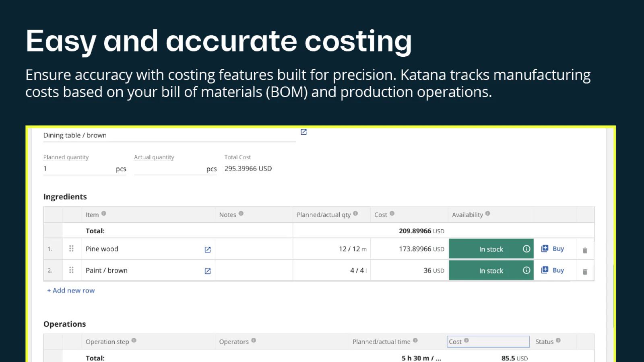Add new row to Ingredients
The height and width of the screenshot is (362, 644).
(x=71, y=290)
